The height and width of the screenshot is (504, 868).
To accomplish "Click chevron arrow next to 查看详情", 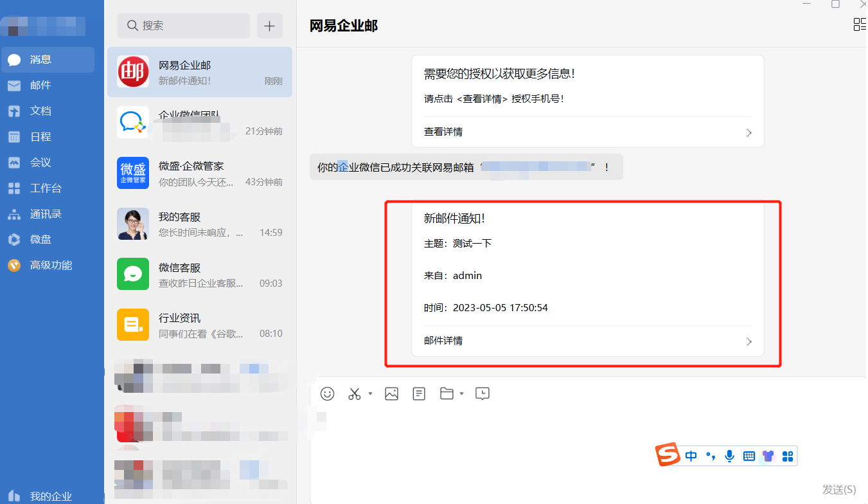I will coord(748,133).
